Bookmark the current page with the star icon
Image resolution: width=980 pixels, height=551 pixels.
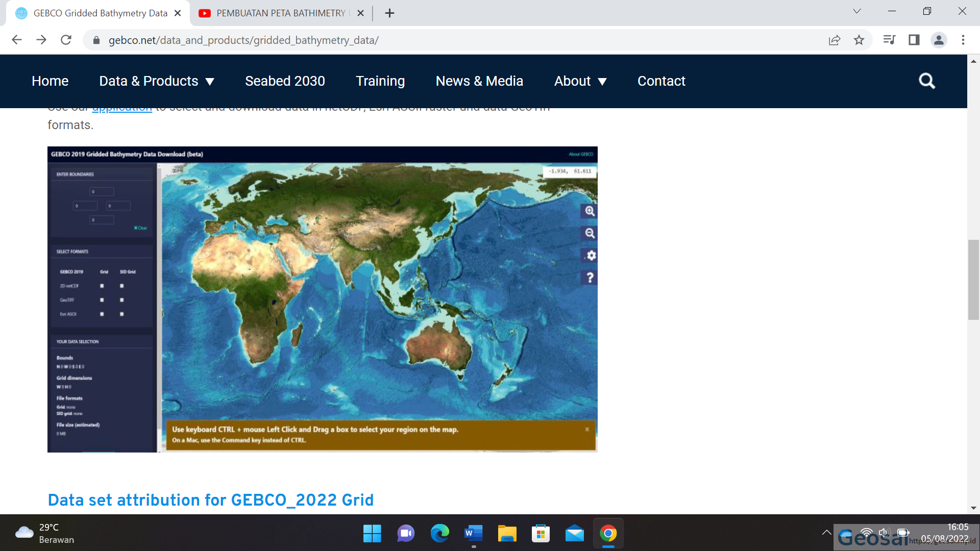[859, 40]
